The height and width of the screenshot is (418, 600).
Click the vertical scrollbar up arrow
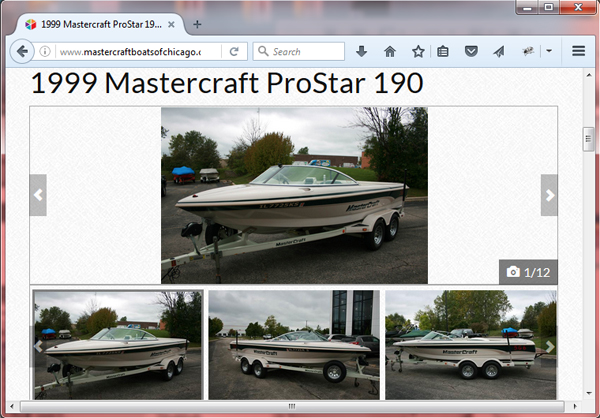589,75
